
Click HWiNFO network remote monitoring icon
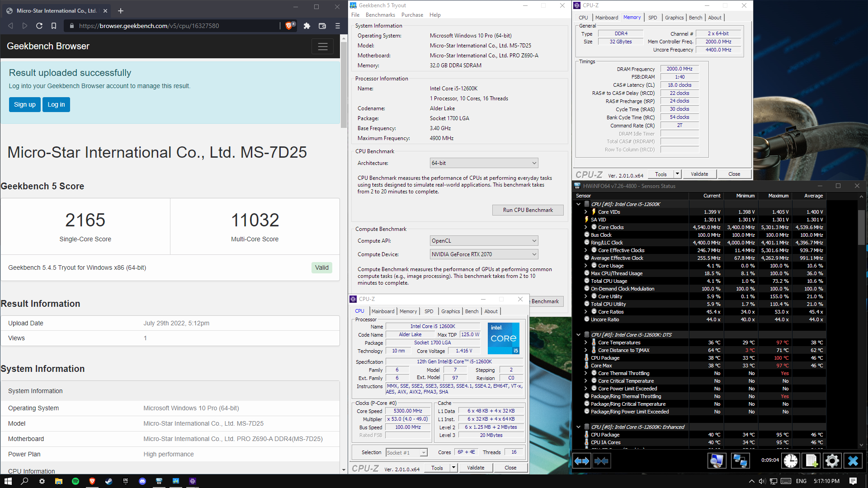pos(740,461)
